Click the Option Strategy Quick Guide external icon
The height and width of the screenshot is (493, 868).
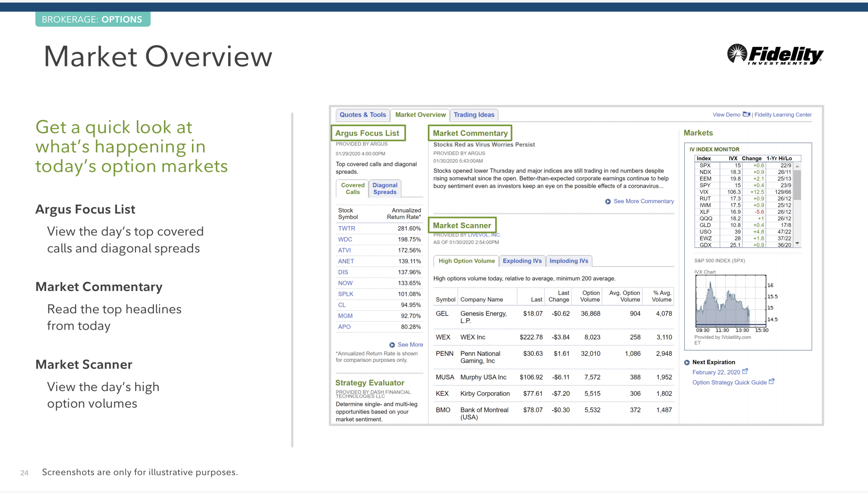tap(771, 382)
